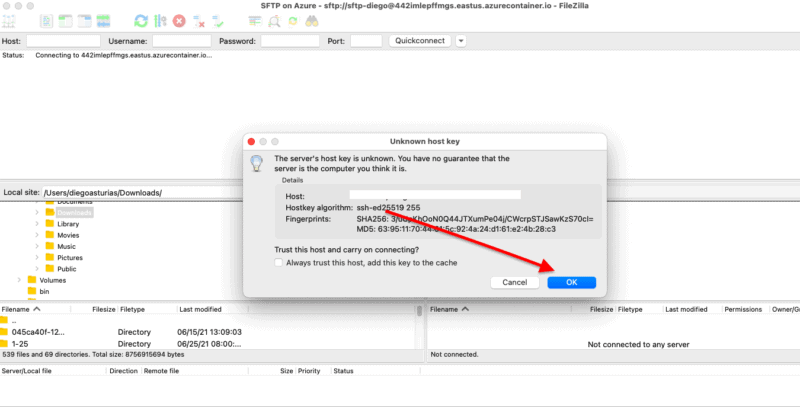Screen dimensions: 800x407
Task: Click Library folder icon in tree
Action: [x=49, y=223]
